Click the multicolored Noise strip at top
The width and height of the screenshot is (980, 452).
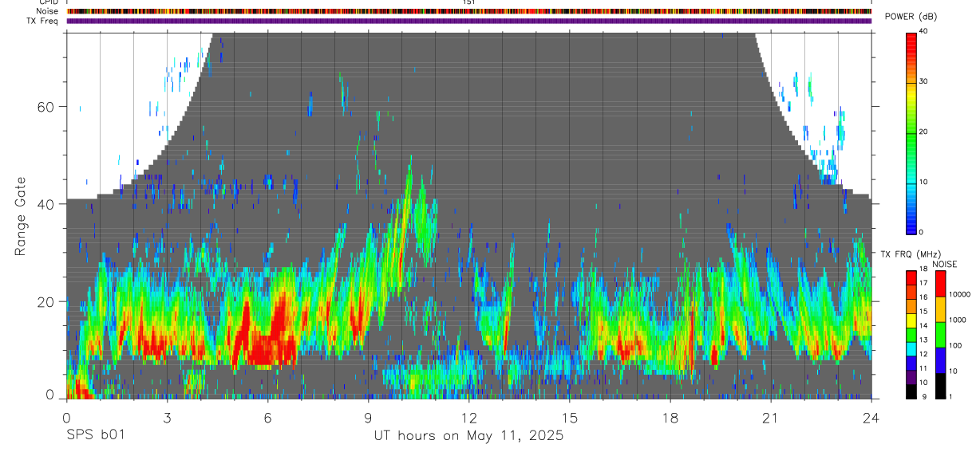pos(468,12)
